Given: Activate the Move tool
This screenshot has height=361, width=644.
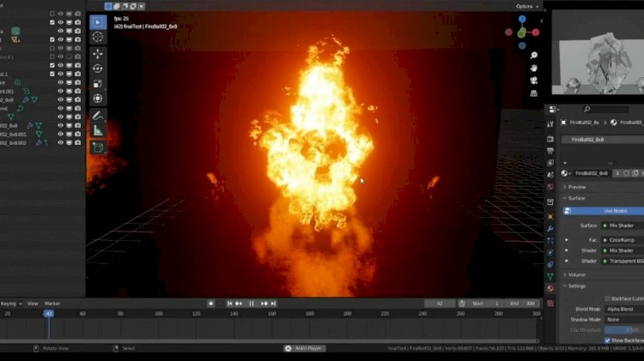Looking at the screenshot, I should point(97,54).
